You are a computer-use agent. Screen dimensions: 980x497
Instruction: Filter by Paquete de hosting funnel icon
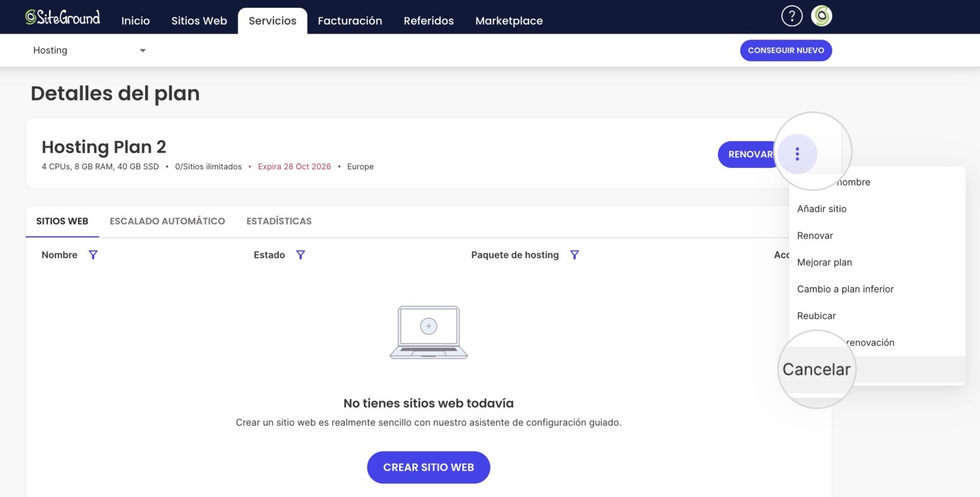(575, 255)
